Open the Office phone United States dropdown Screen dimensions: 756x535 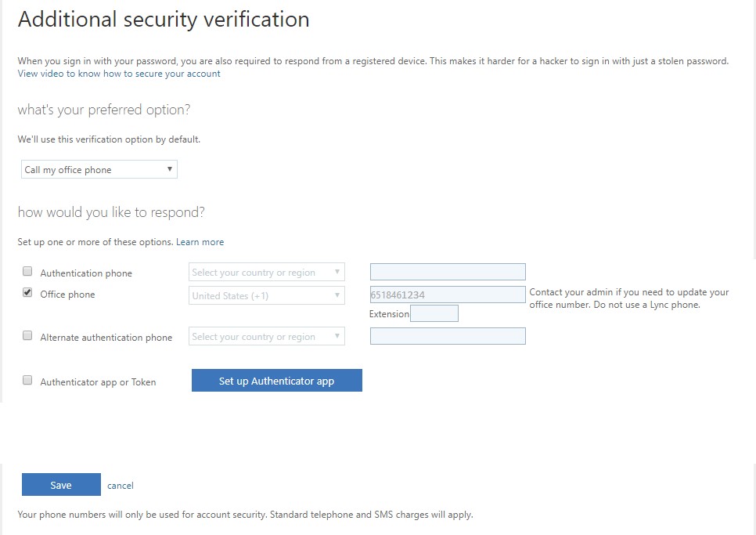point(266,296)
